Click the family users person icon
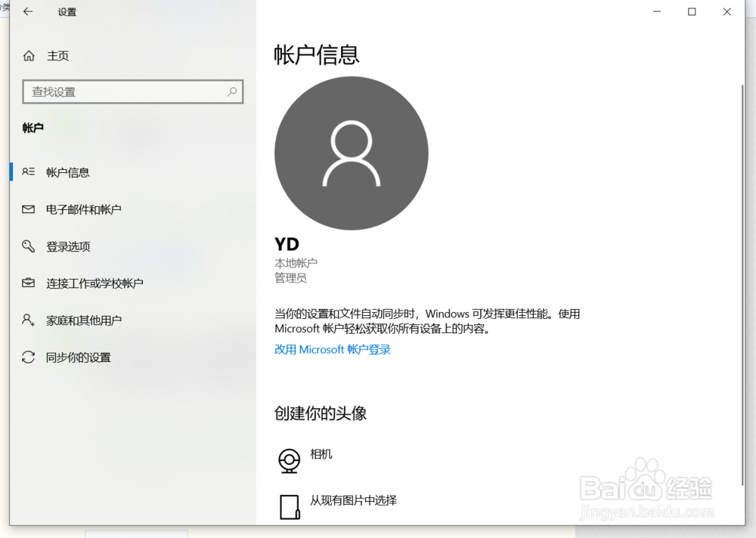 point(29,320)
